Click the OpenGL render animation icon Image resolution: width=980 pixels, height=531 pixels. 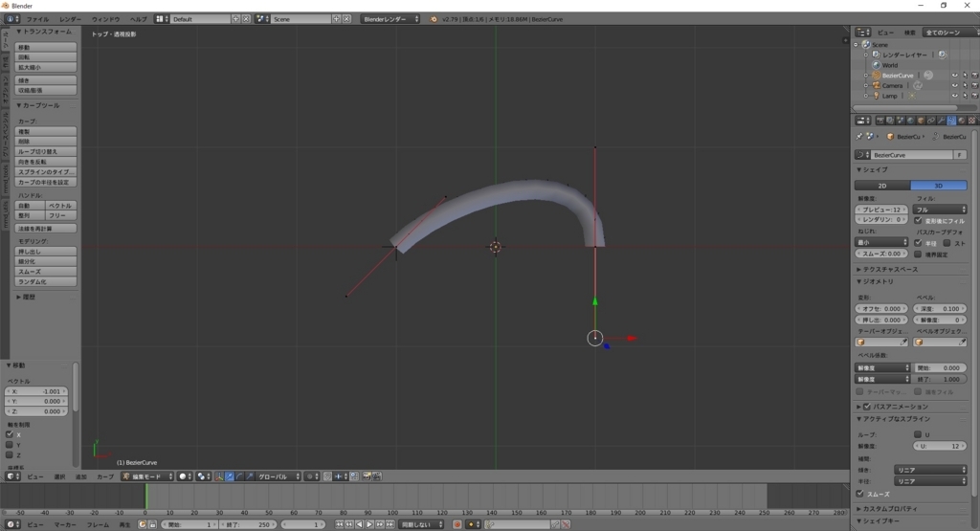(377, 476)
